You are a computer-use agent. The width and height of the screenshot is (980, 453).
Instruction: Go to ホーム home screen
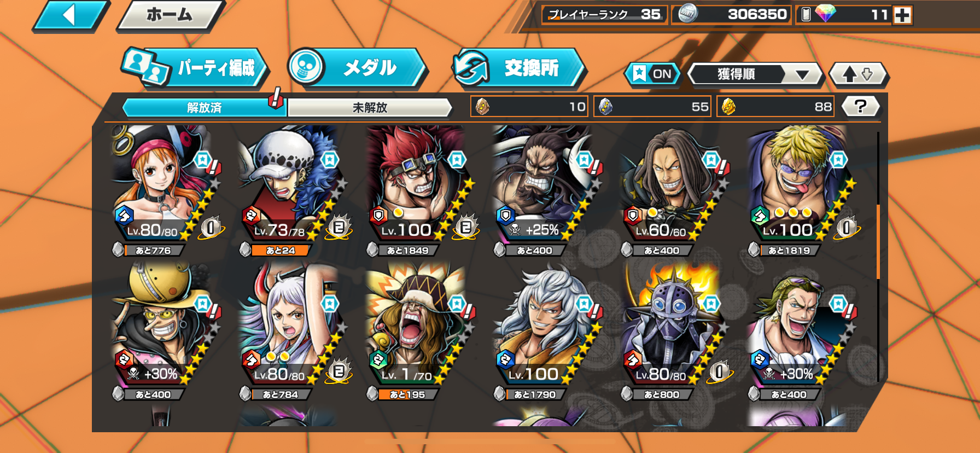point(170,15)
